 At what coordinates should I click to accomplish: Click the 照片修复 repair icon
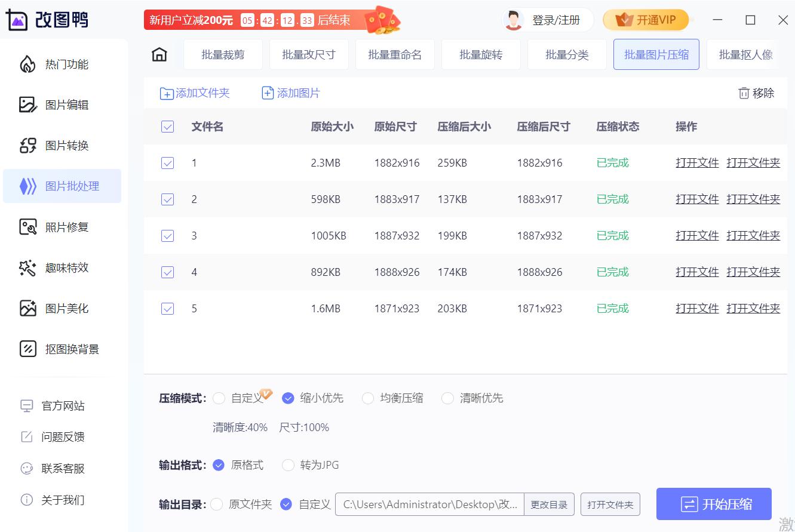28,227
